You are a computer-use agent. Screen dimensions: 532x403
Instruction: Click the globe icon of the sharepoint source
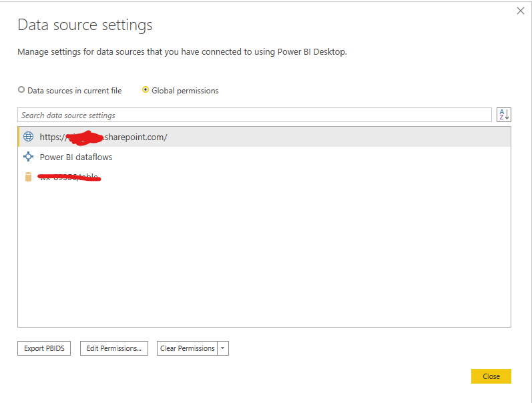point(28,137)
